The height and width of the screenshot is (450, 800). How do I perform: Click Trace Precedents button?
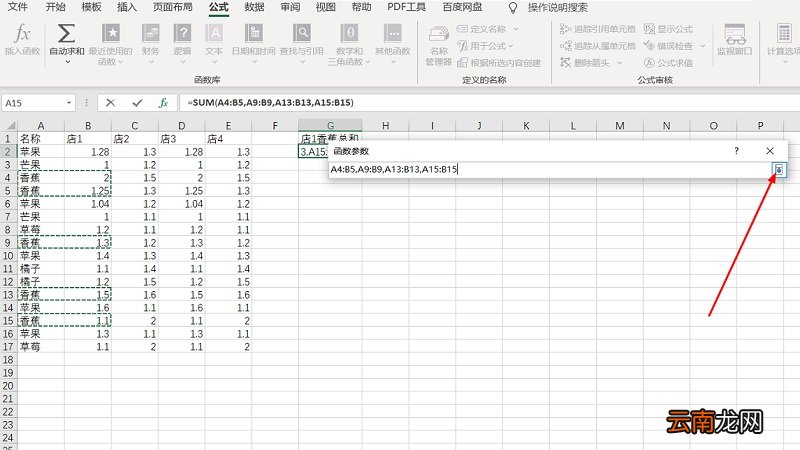(598, 29)
